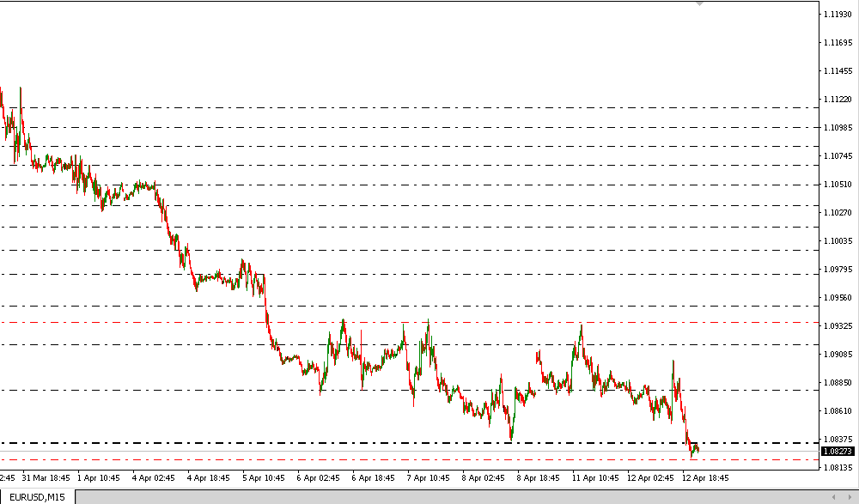This screenshot has width=859, height=504.
Task: Click the 5 Apr 10:45 time label
Action: 264,477
